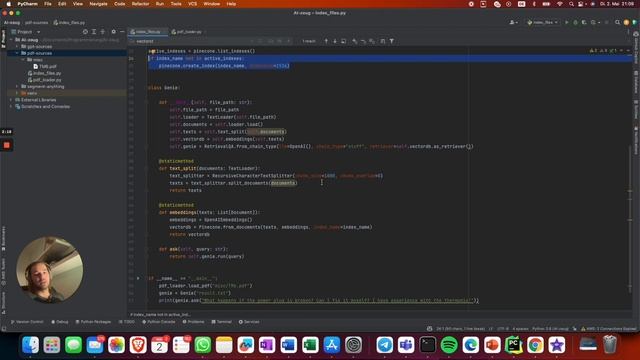This screenshot has height=360, width=640.
Task: Open the Version Control tool window
Action: point(27,322)
